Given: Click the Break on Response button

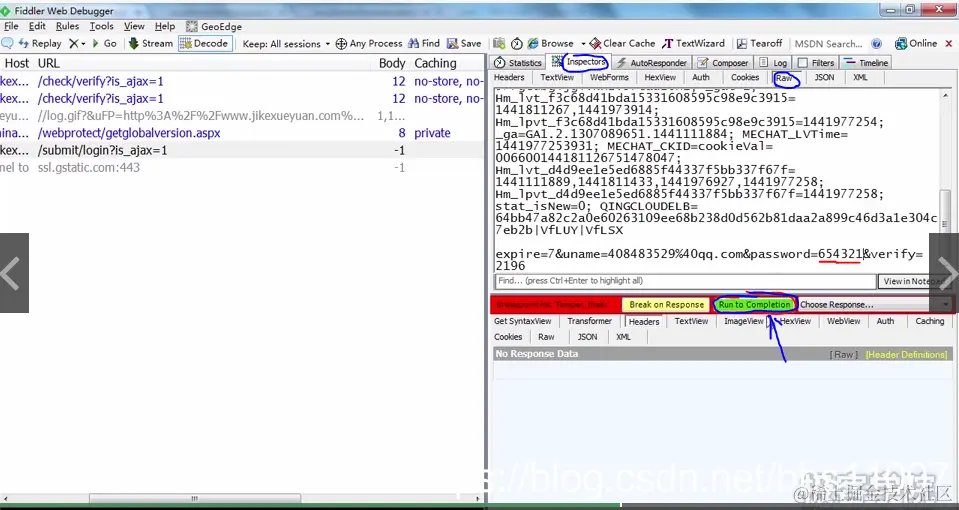Looking at the screenshot, I should (666, 305).
